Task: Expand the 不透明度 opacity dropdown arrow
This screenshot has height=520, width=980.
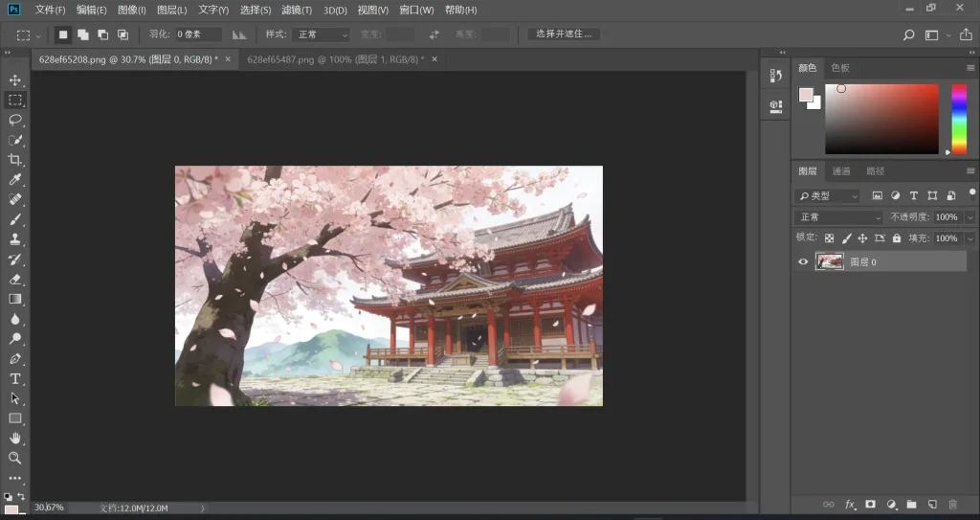Action: tap(970, 217)
